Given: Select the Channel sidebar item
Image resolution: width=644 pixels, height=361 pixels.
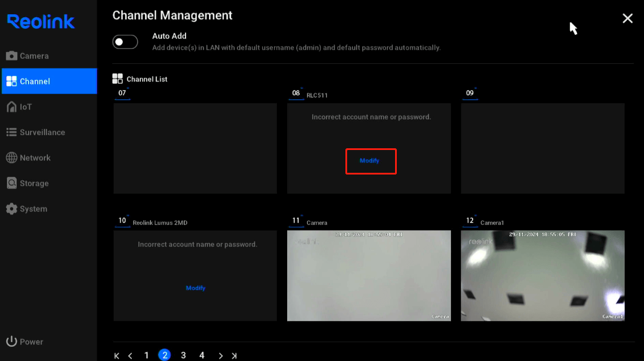Looking at the screenshot, I should pyautogui.click(x=49, y=81).
